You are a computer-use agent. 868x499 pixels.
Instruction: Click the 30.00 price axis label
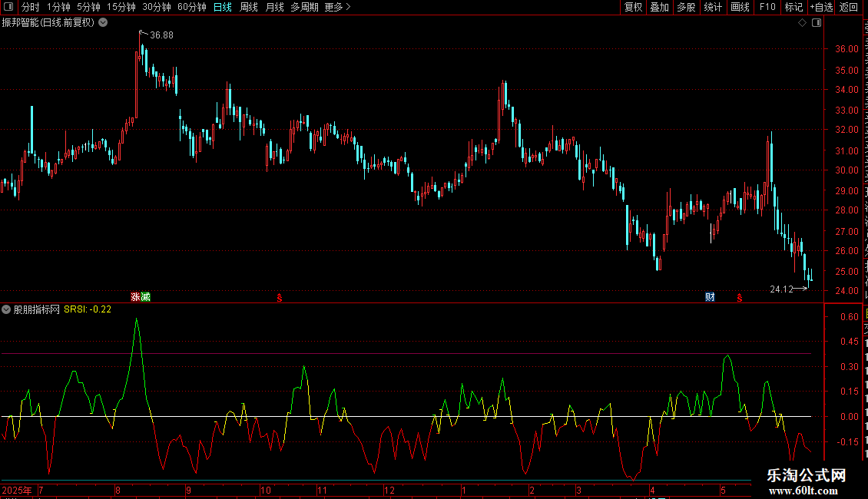click(x=846, y=170)
